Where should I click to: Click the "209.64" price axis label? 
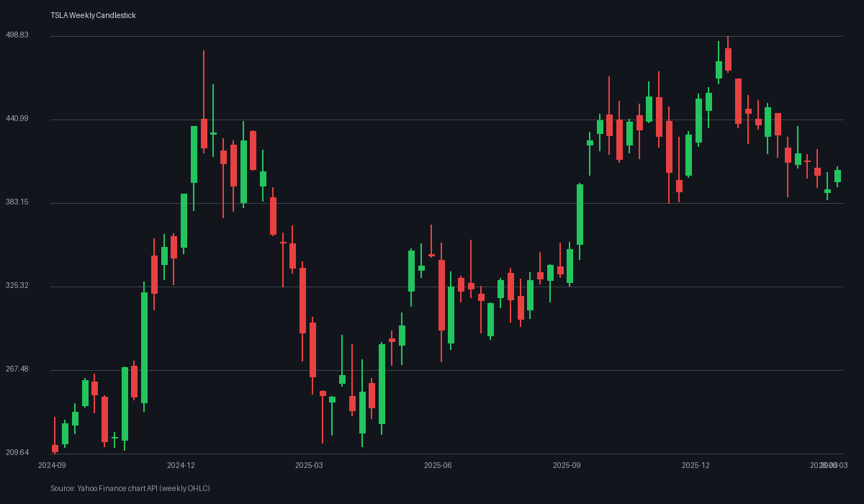pyautogui.click(x=16, y=452)
